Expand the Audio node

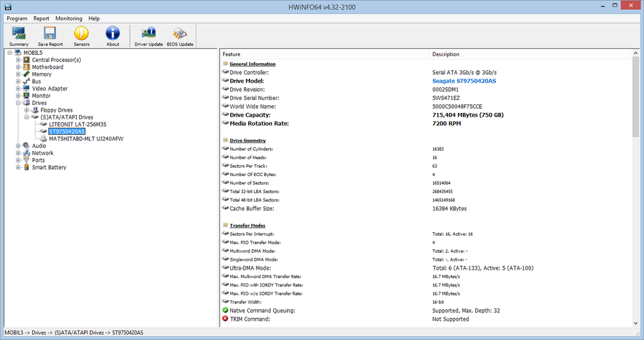pyautogui.click(x=18, y=146)
